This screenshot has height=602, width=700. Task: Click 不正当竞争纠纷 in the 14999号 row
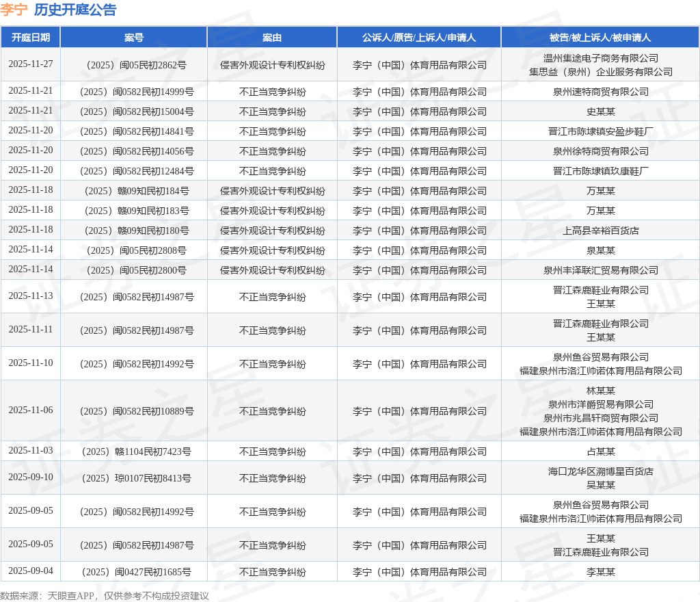[272, 92]
